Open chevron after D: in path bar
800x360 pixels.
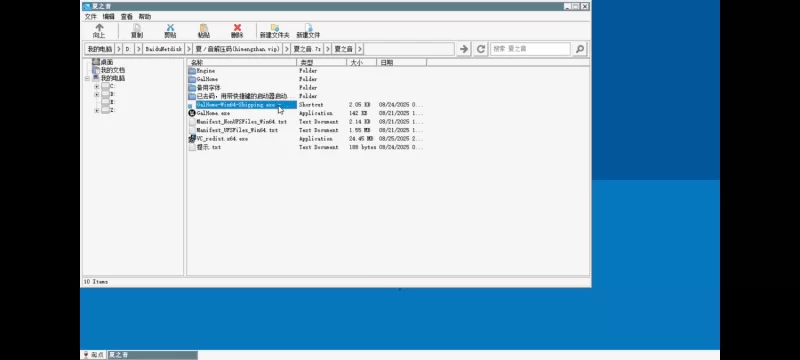tap(138, 49)
